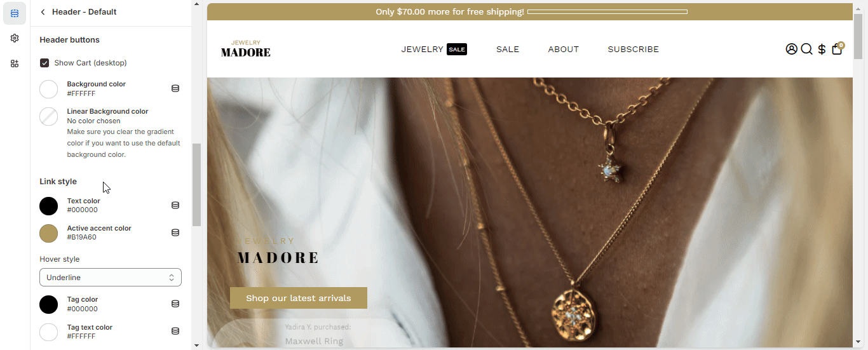The width and height of the screenshot is (868, 350).
Task: Select SUBSCRIBE in store navigation
Action: tap(633, 49)
